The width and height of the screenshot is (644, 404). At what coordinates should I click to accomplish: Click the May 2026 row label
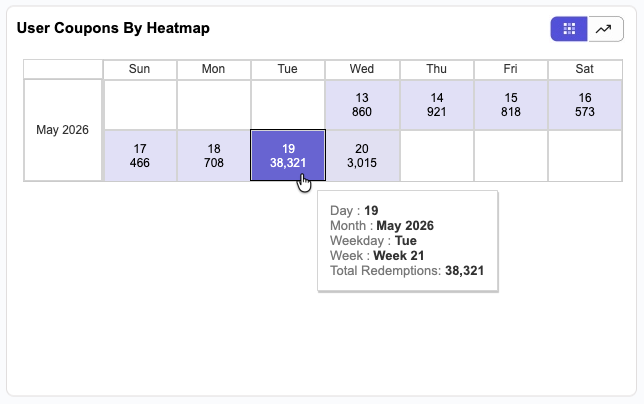(62, 130)
